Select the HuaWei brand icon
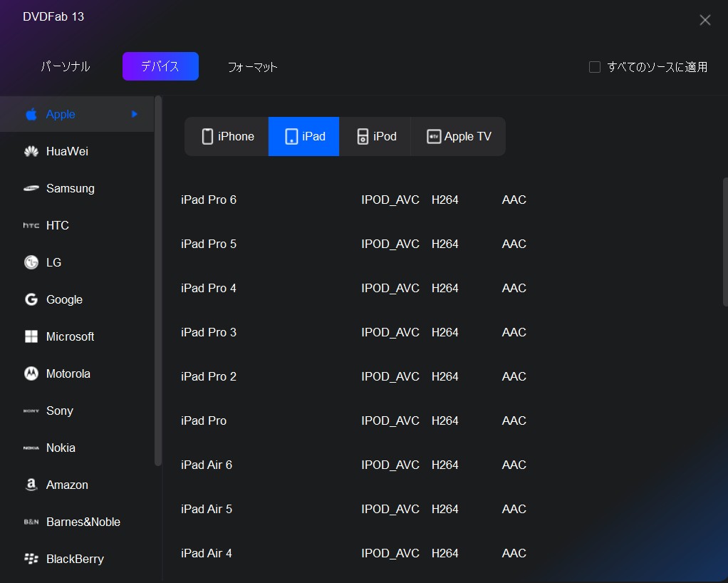The image size is (728, 583). (x=31, y=152)
